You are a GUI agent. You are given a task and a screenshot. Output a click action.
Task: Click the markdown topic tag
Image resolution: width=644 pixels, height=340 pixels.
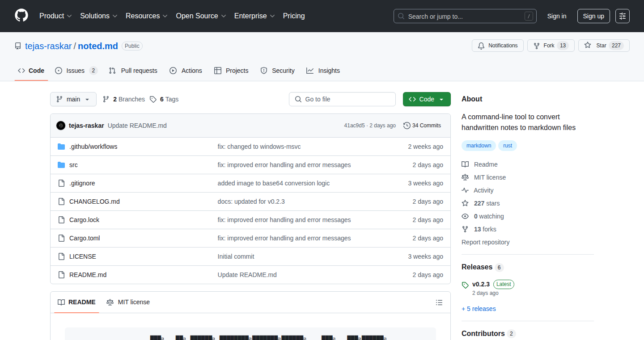pos(479,146)
